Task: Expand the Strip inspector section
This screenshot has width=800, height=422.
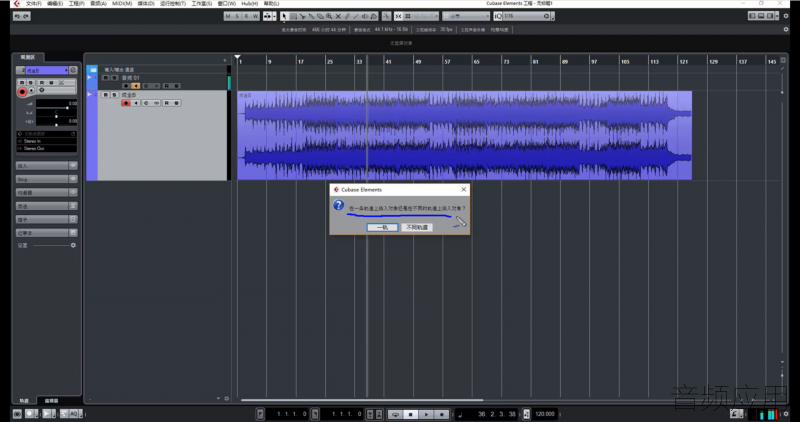Action: [42, 179]
